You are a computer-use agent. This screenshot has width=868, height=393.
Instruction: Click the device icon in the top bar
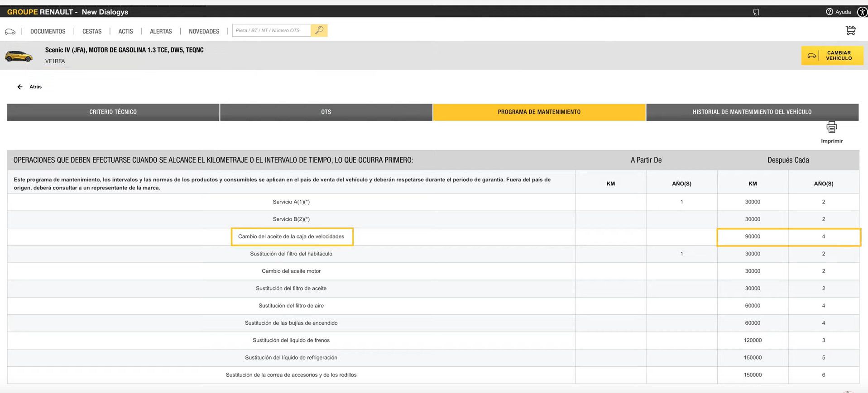(x=756, y=12)
